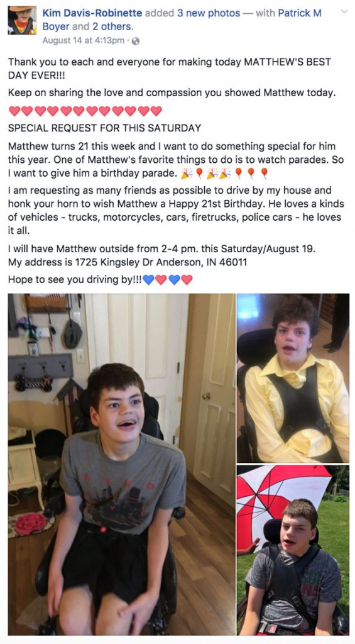The width and height of the screenshot is (355, 644).
Task: Open the Kim Davis-Robinette name link
Action: click(92, 13)
